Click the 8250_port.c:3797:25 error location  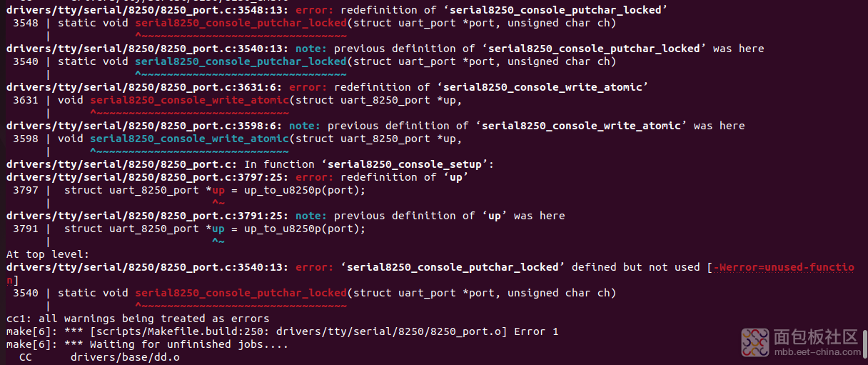click(x=148, y=177)
